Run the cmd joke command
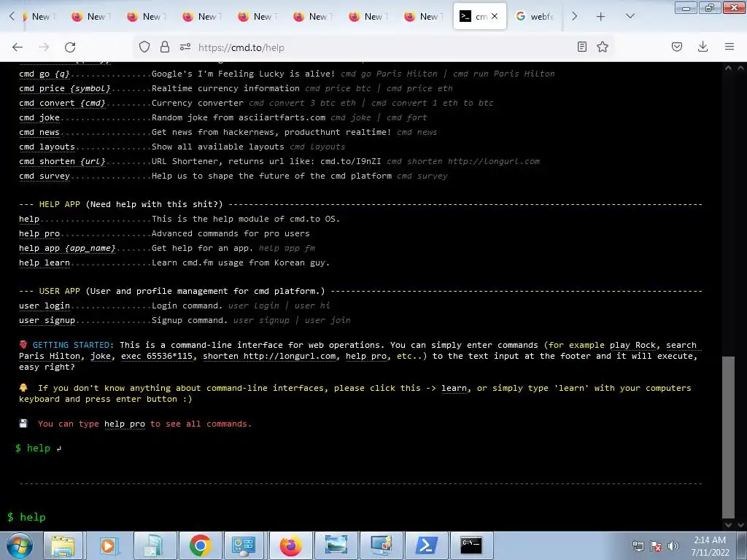The image size is (747, 560). (x=39, y=117)
